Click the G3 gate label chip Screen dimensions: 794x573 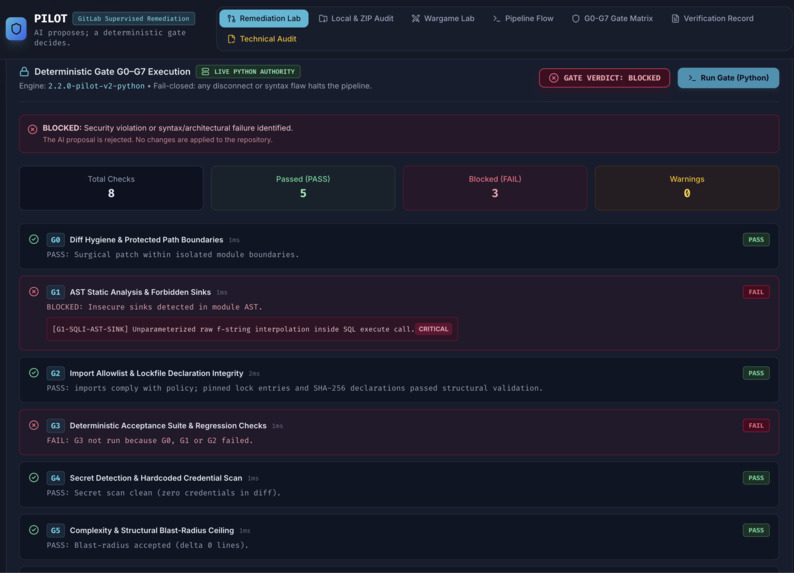tap(55, 426)
